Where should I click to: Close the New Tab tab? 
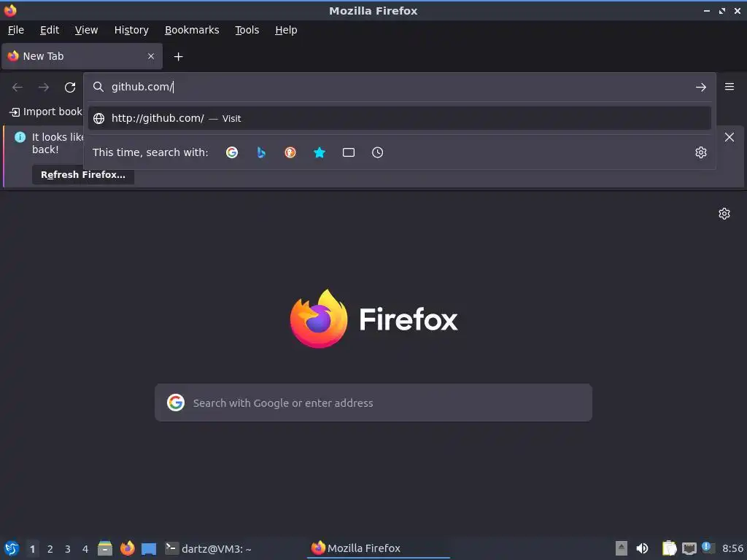[x=151, y=56]
